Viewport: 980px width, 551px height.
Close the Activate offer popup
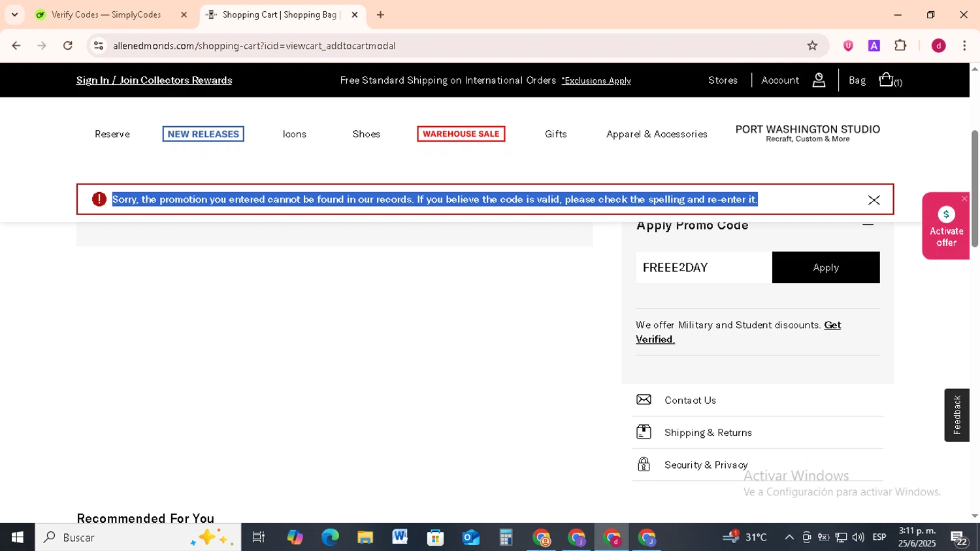point(964,199)
